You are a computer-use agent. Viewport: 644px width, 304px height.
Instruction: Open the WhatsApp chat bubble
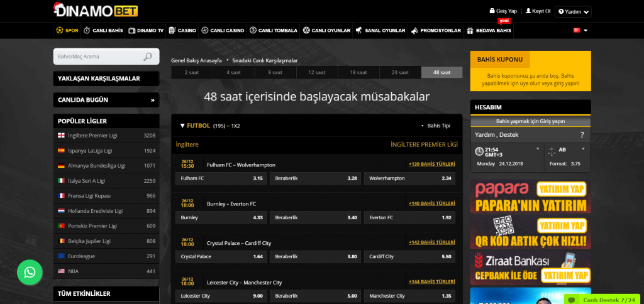point(30,273)
